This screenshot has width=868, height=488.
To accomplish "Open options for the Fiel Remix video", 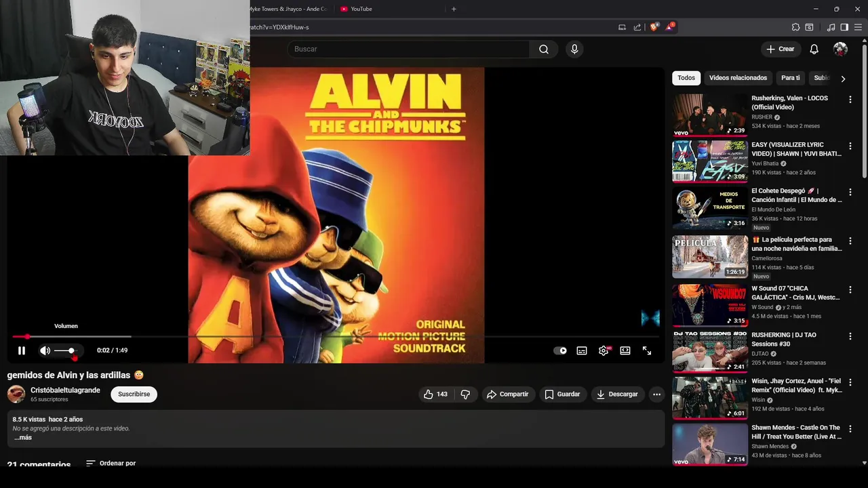I will pyautogui.click(x=850, y=383).
